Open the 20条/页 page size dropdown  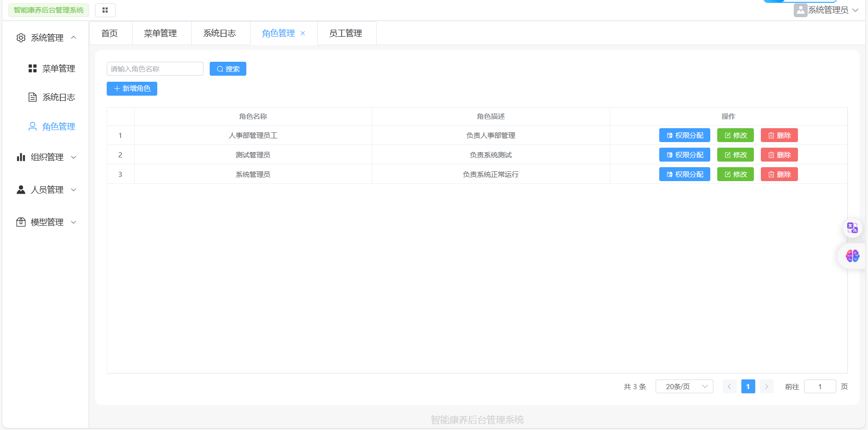(684, 386)
